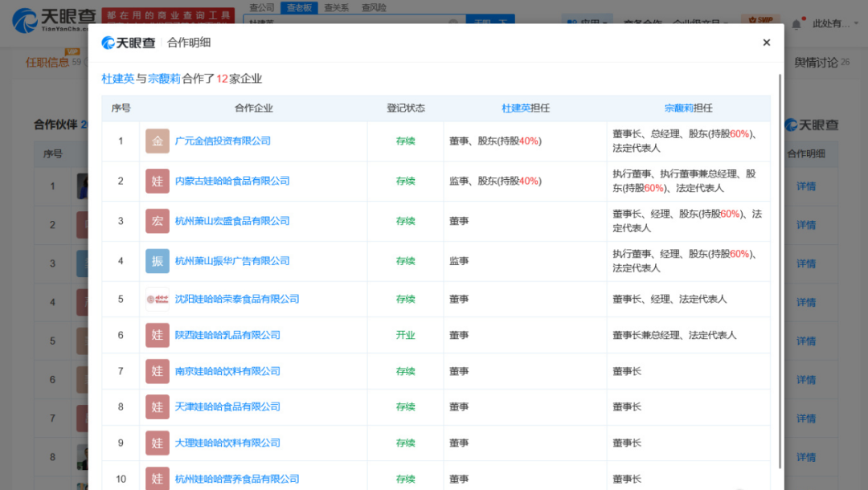Click the 南京娃哈哈饮料 row logo icon

pos(158,371)
